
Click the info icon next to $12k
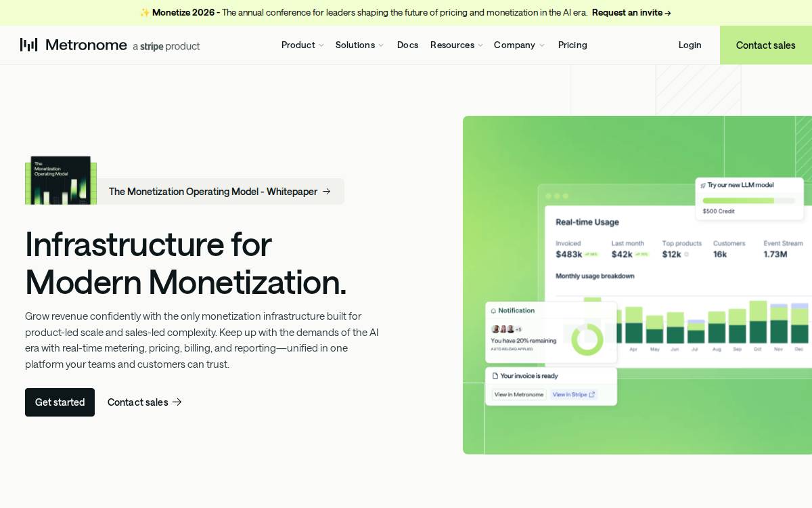coord(686,255)
